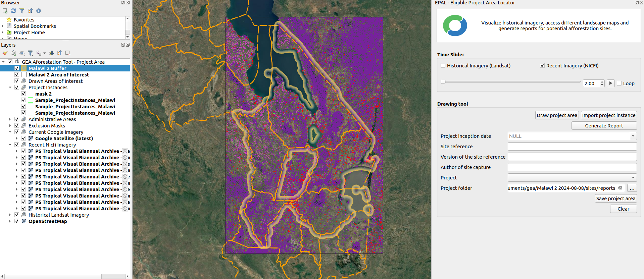This screenshot has height=279, width=644.
Task: Expand Exclusion Masks group
Action: 10,126
